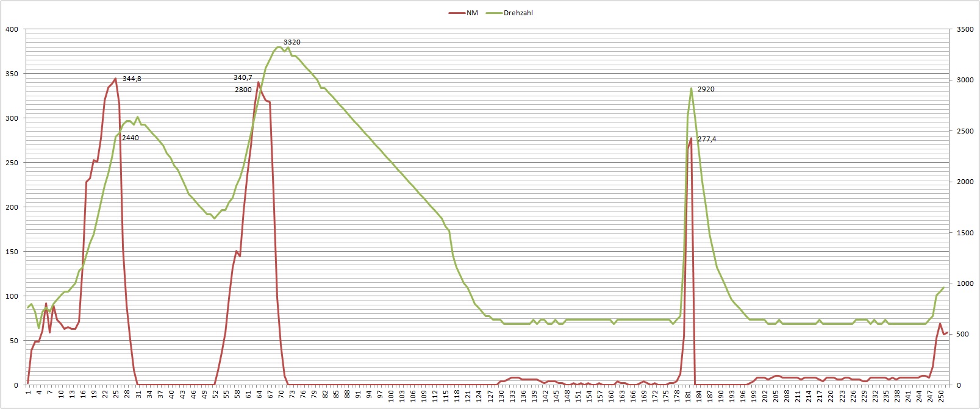Screen dimensions: 980x409
Task: Select the 1000 label on right axis
Action: coord(965,283)
